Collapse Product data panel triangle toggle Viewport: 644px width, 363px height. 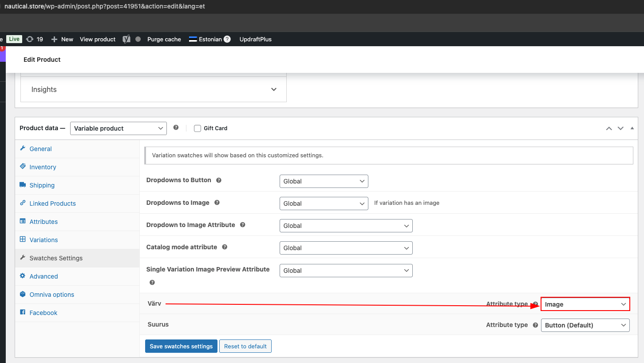click(x=632, y=128)
